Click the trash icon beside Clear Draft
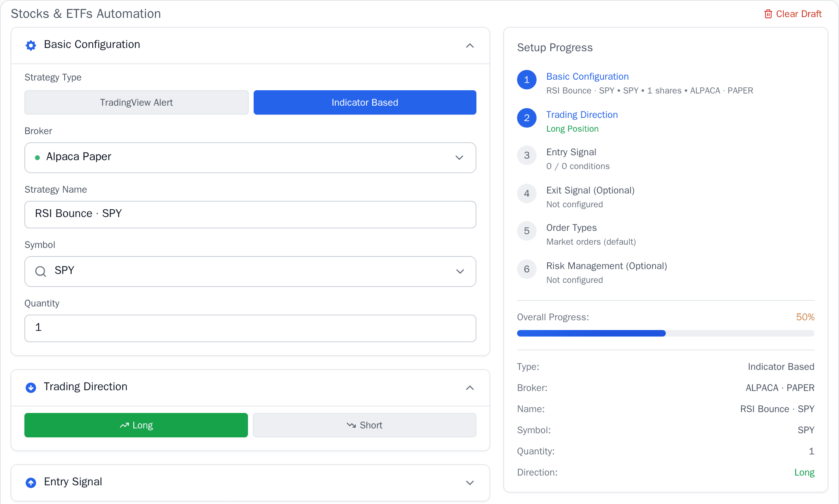Image resolution: width=839 pixels, height=504 pixels. point(768,14)
